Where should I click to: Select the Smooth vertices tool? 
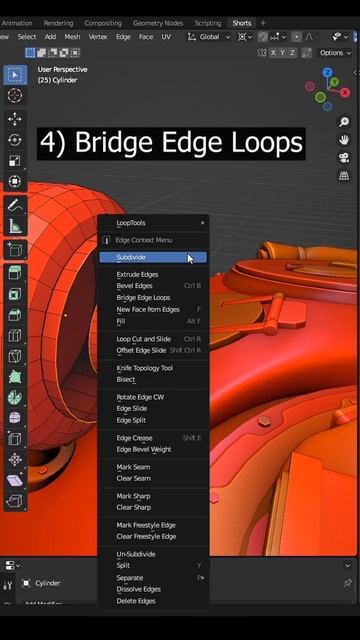click(x=15, y=418)
